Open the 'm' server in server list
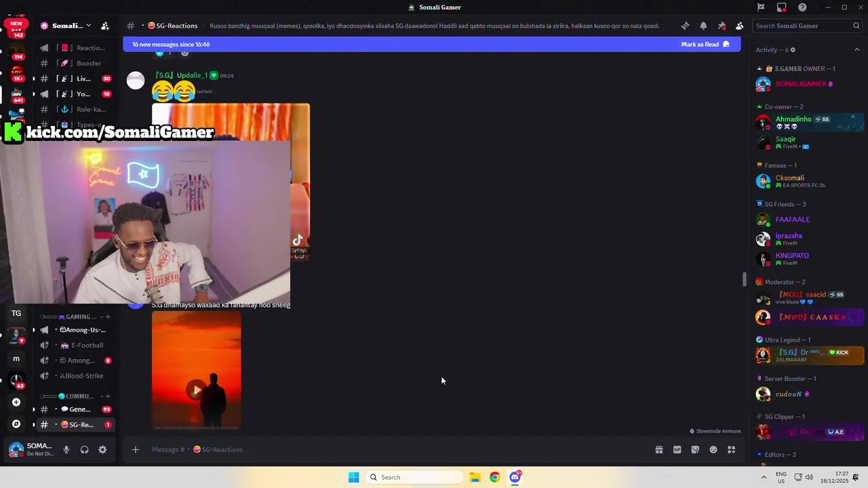868x488 pixels. (16, 359)
